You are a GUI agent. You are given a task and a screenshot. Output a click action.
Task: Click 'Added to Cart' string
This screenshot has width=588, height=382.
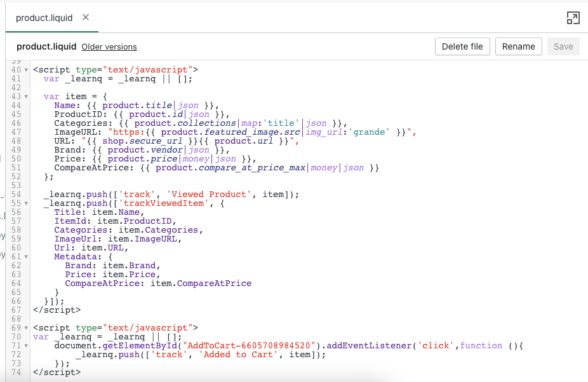(238, 355)
